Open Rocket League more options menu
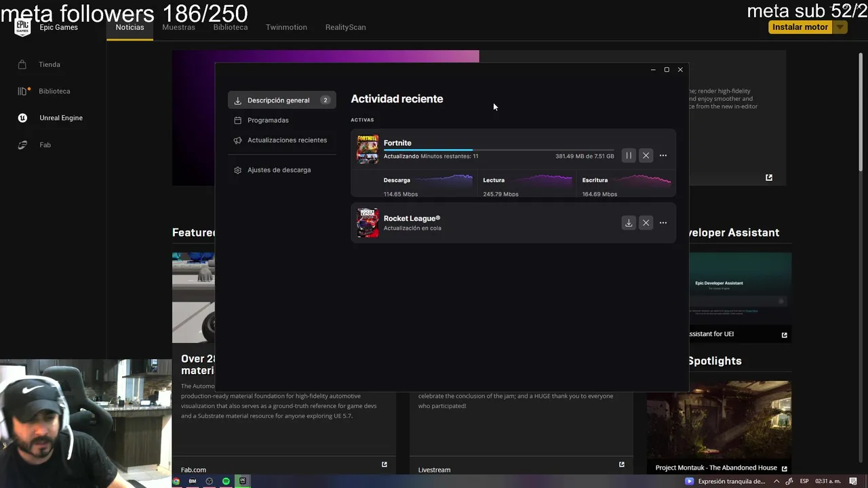 pos(663,223)
